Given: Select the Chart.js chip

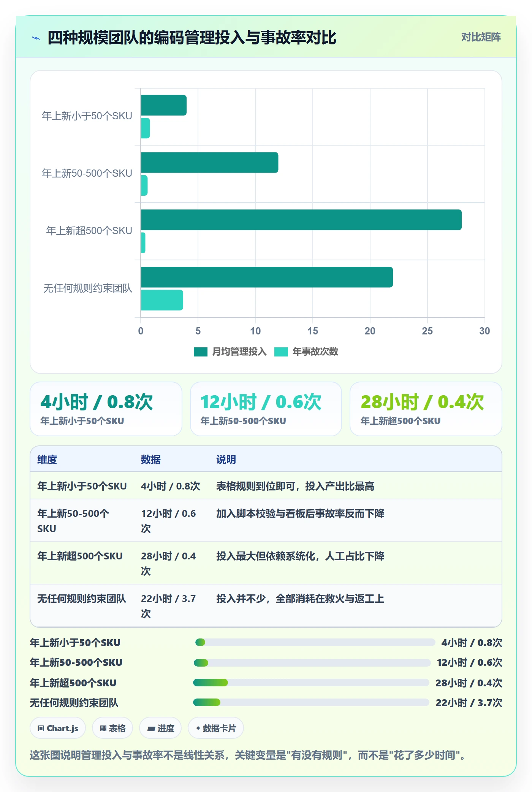Looking at the screenshot, I should pyautogui.click(x=58, y=728).
